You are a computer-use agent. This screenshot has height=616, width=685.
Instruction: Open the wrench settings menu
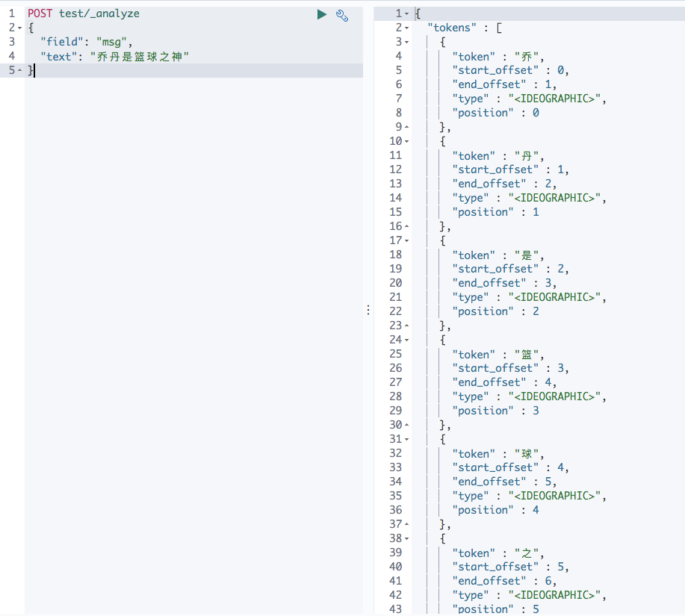(x=342, y=16)
